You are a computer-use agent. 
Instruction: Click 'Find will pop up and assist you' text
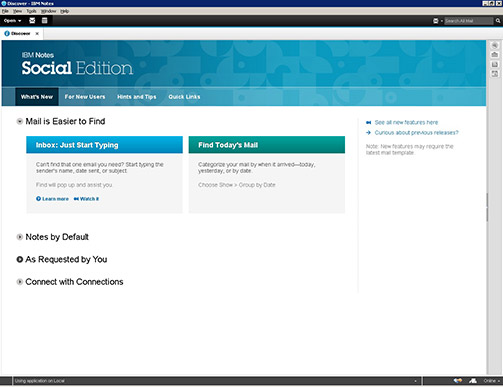pyautogui.click(x=74, y=185)
